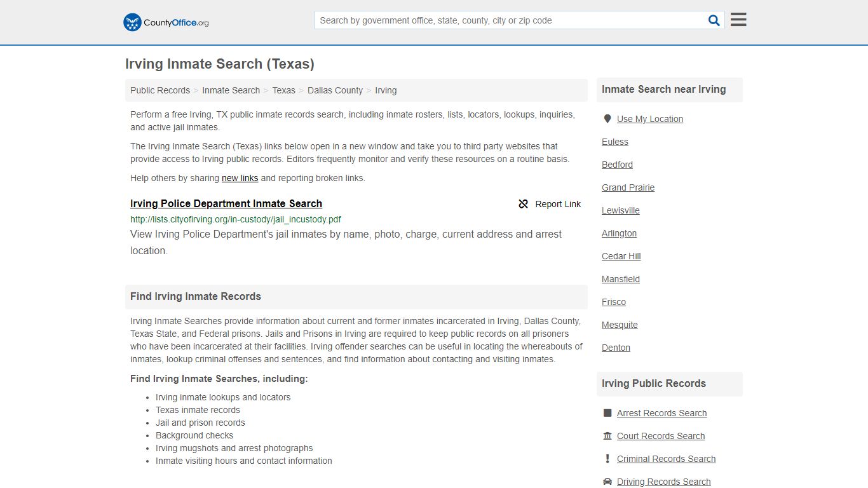Click 'Irving inmate lookups and locators' bullet
Screen dimensions: 868x488
point(223,397)
